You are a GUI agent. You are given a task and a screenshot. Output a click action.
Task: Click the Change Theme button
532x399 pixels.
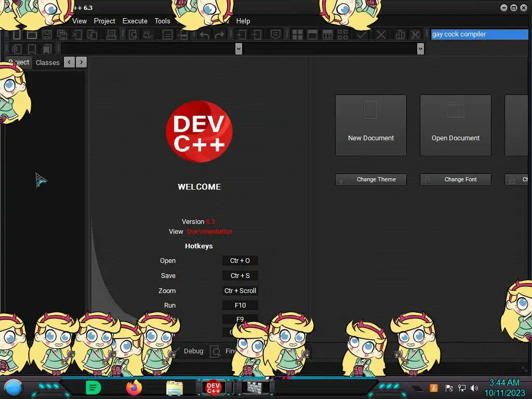click(371, 179)
